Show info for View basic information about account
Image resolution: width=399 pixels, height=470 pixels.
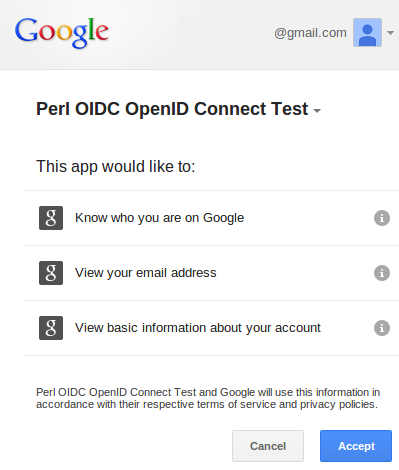click(382, 328)
